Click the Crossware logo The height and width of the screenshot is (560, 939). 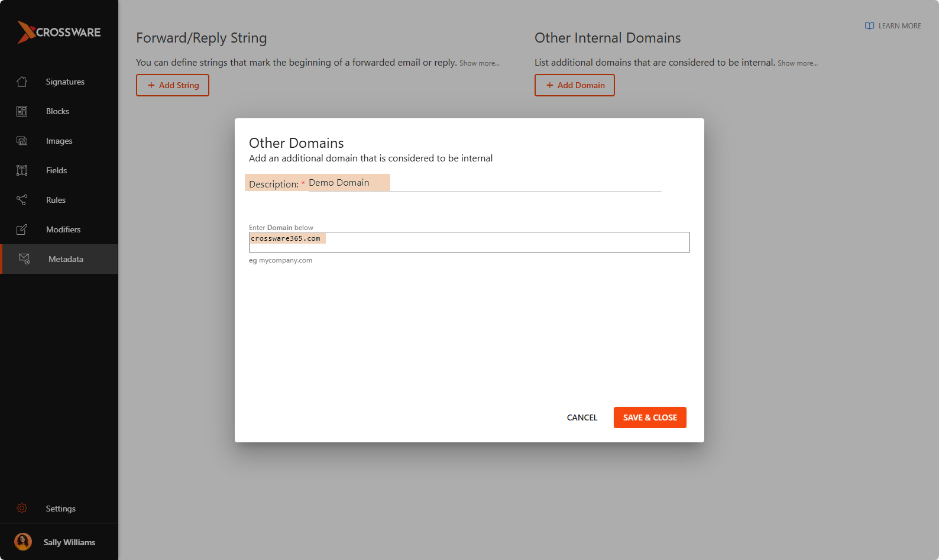[59, 33]
